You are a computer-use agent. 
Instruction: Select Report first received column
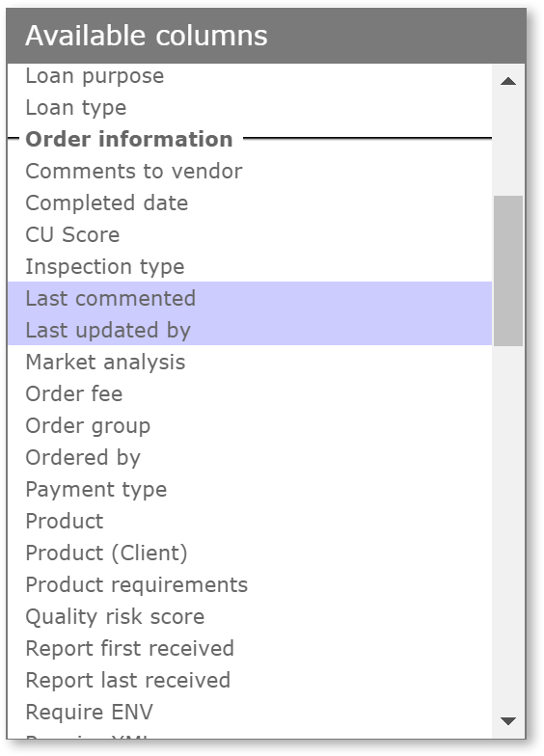(250, 648)
